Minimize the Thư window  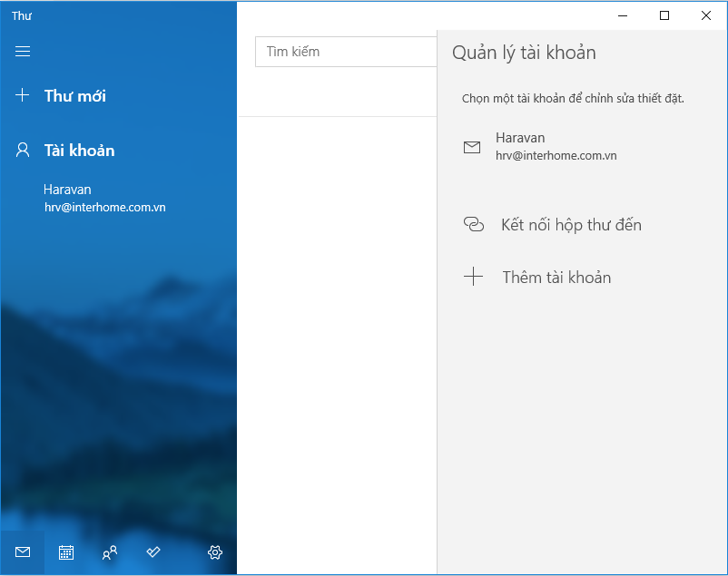click(623, 15)
